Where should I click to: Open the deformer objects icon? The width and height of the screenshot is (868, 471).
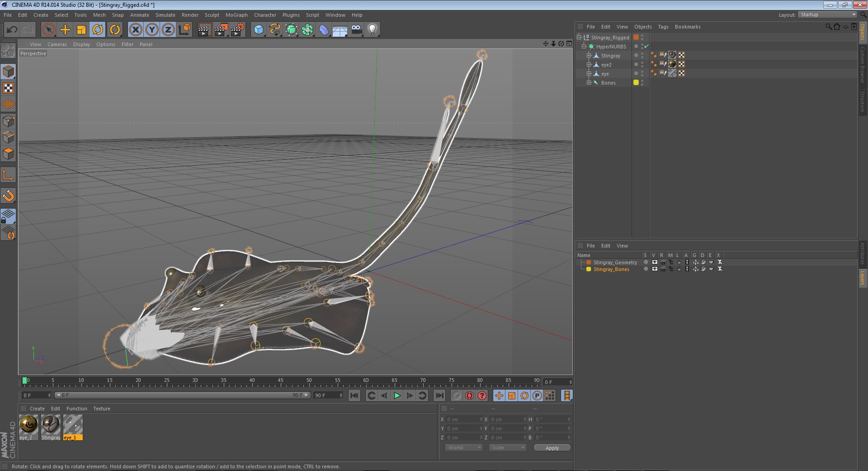point(324,30)
